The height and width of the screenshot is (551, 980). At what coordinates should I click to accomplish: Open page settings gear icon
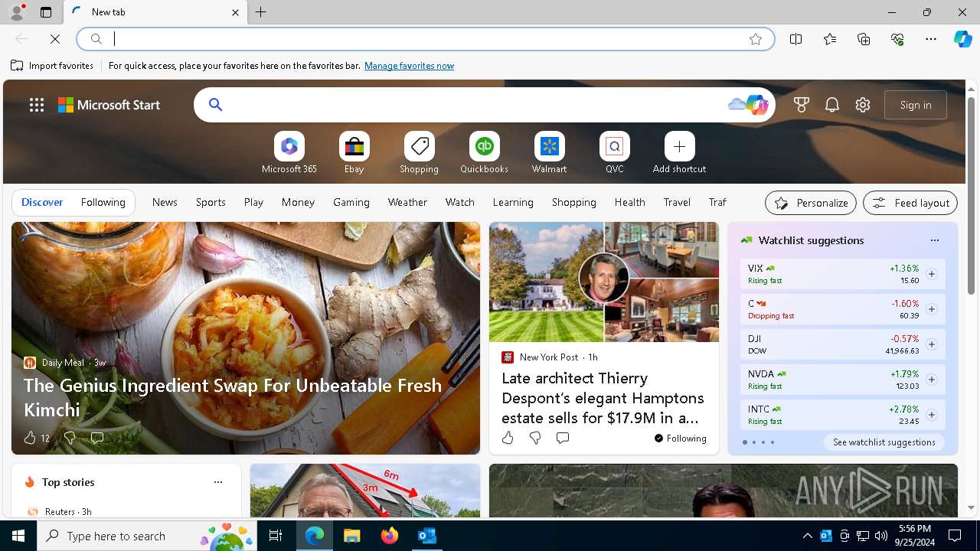(x=863, y=105)
